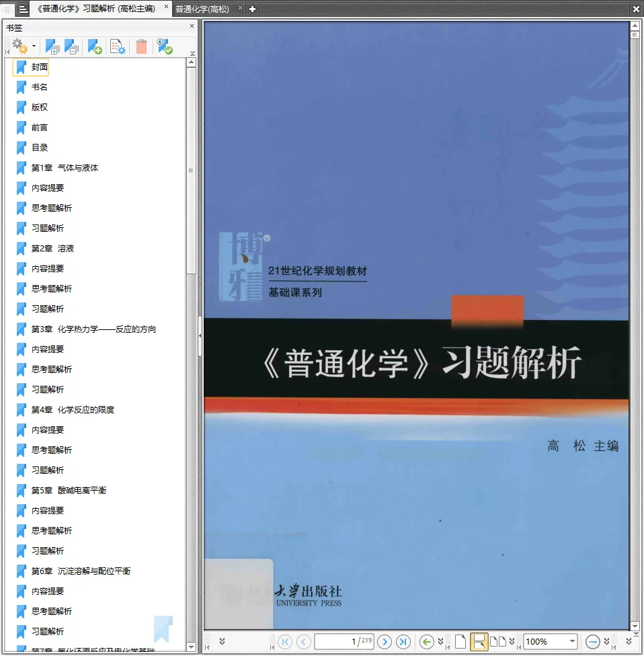
Task: Open a new tab with plus button
Action: pos(252,9)
